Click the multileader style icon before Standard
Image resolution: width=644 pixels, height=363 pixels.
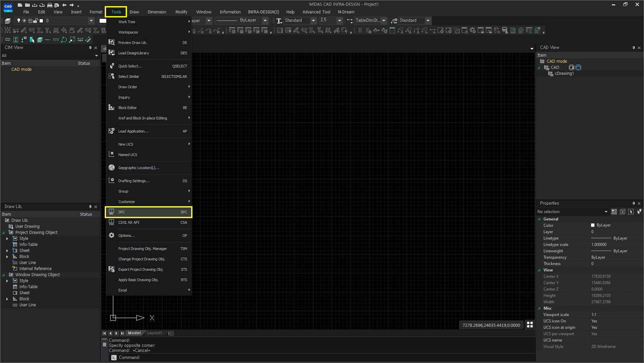tap(394, 21)
